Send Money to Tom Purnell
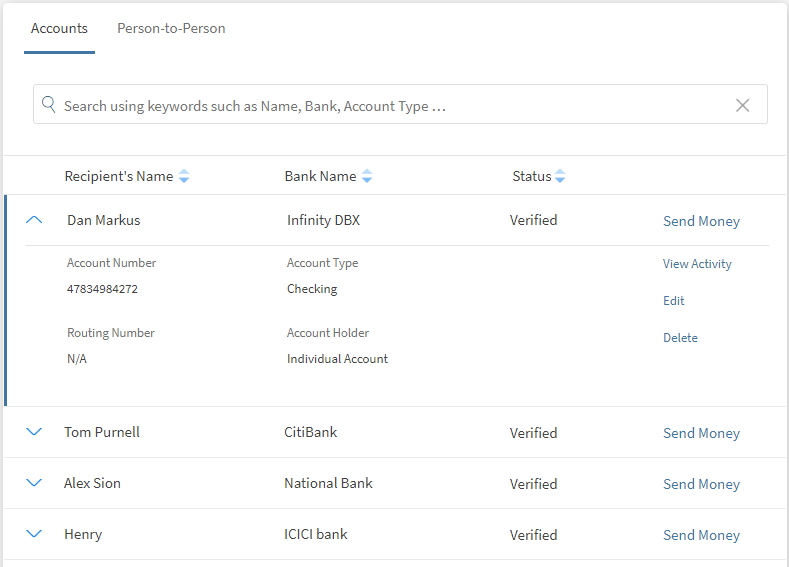Viewport: 789px width, 567px height. (701, 433)
